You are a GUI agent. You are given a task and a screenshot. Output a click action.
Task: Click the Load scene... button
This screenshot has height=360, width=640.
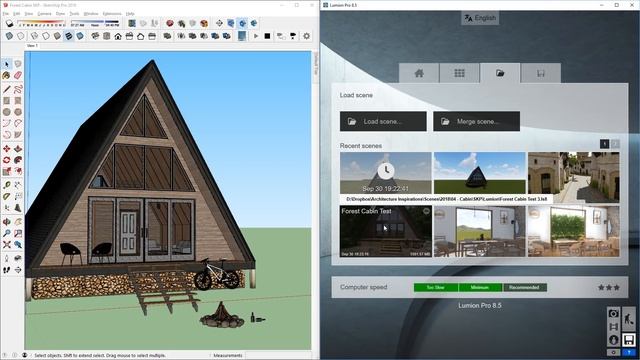[x=383, y=121]
